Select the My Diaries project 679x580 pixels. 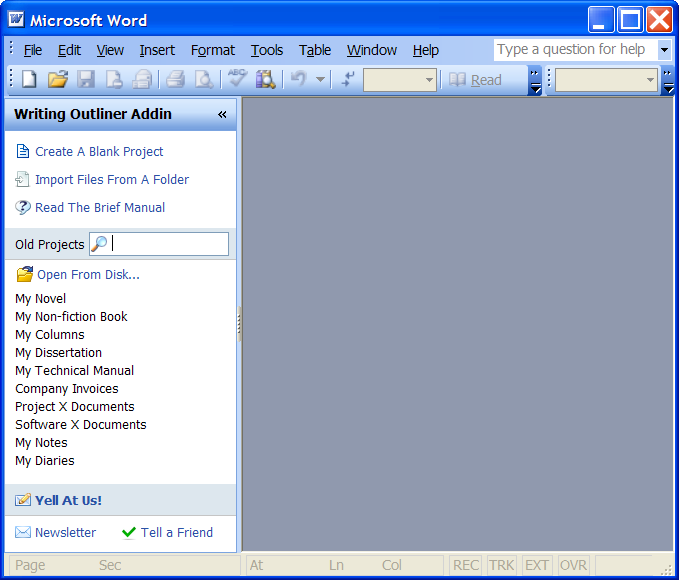(45, 461)
